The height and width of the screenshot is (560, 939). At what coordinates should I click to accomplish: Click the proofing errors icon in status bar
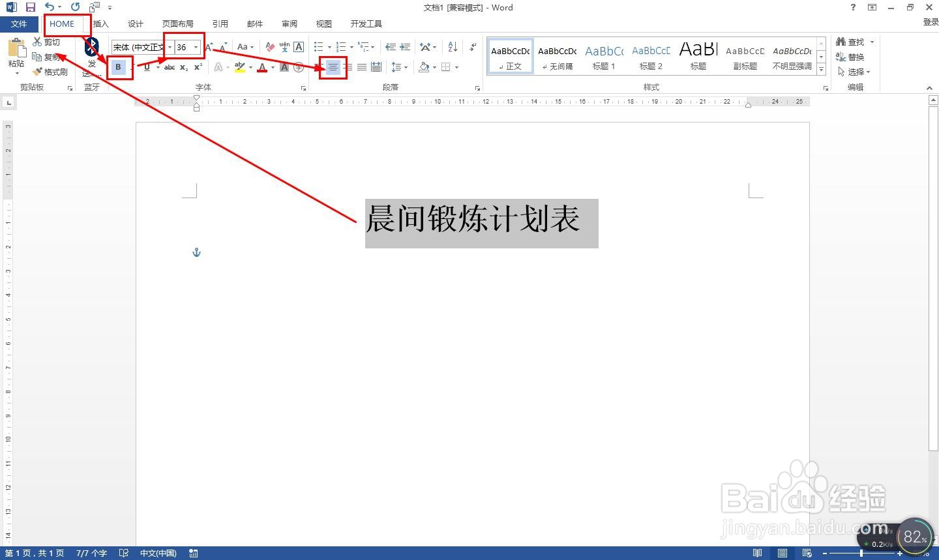click(x=124, y=553)
